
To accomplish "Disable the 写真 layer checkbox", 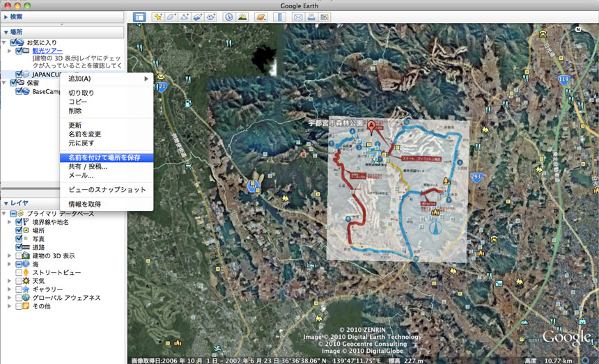I will (x=19, y=239).
